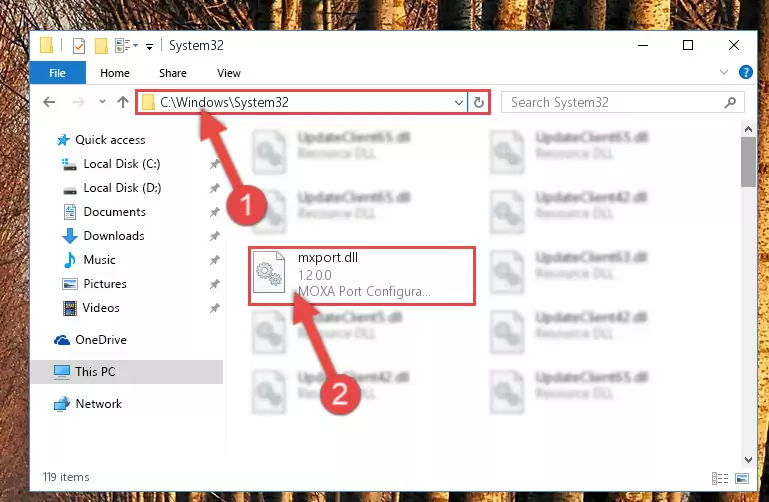
Task: Open the Customize Quick Access Toolbar arrow
Action: [x=149, y=46]
